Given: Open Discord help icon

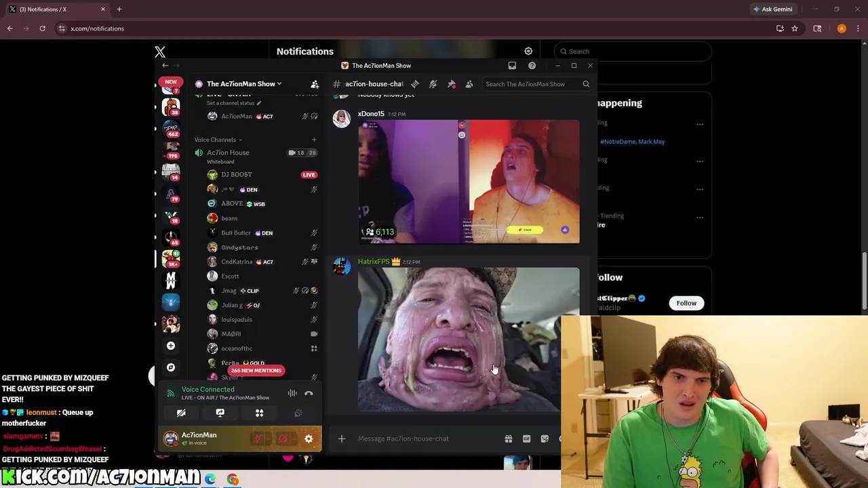Looking at the screenshot, I should point(532,66).
